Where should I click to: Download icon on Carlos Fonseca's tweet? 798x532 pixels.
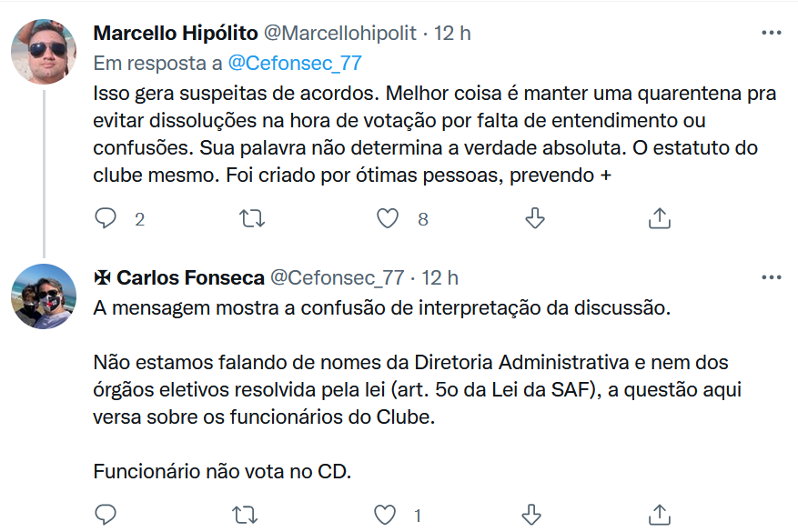click(535, 515)
